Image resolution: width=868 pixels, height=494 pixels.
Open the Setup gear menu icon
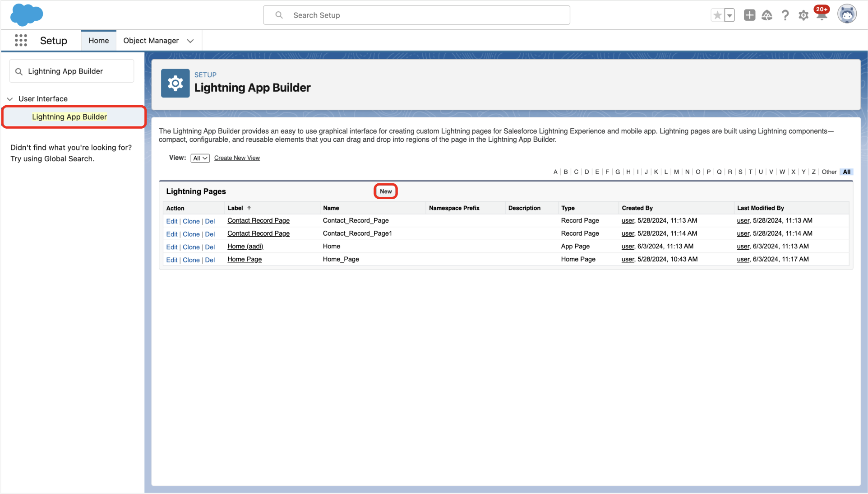pyautogui.click(x=803, y=16)
